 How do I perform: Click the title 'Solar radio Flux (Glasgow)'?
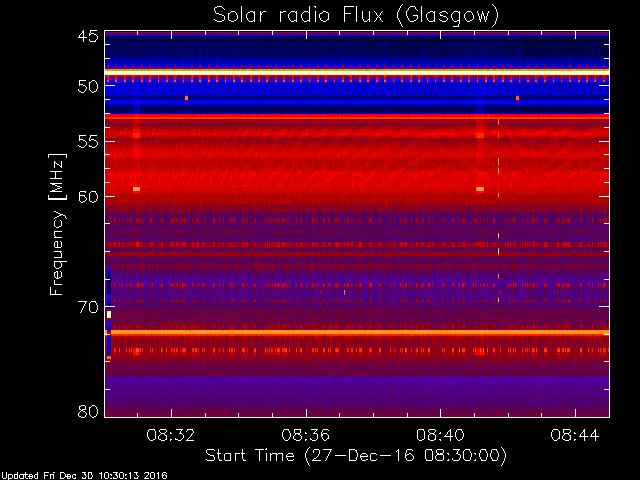click(x=356, y=16)
